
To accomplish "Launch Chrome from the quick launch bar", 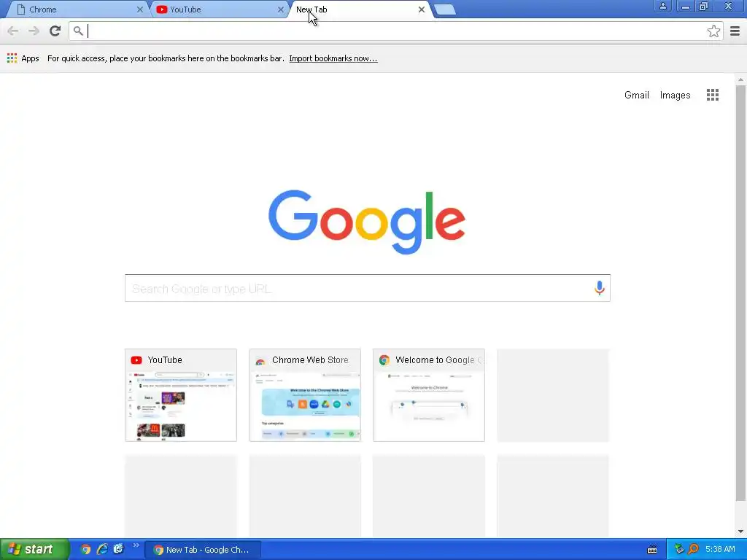I will (x=85, y=550).
